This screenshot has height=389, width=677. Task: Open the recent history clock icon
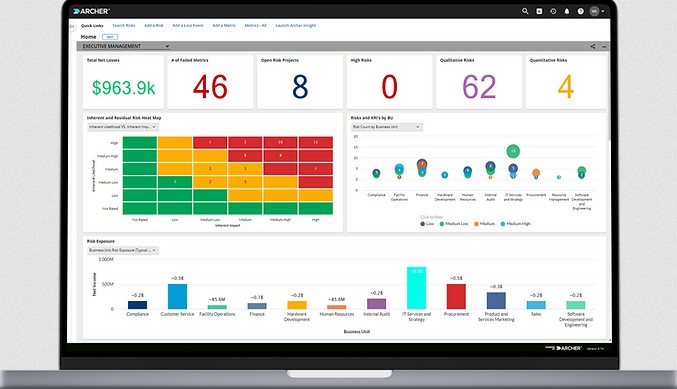553,11
